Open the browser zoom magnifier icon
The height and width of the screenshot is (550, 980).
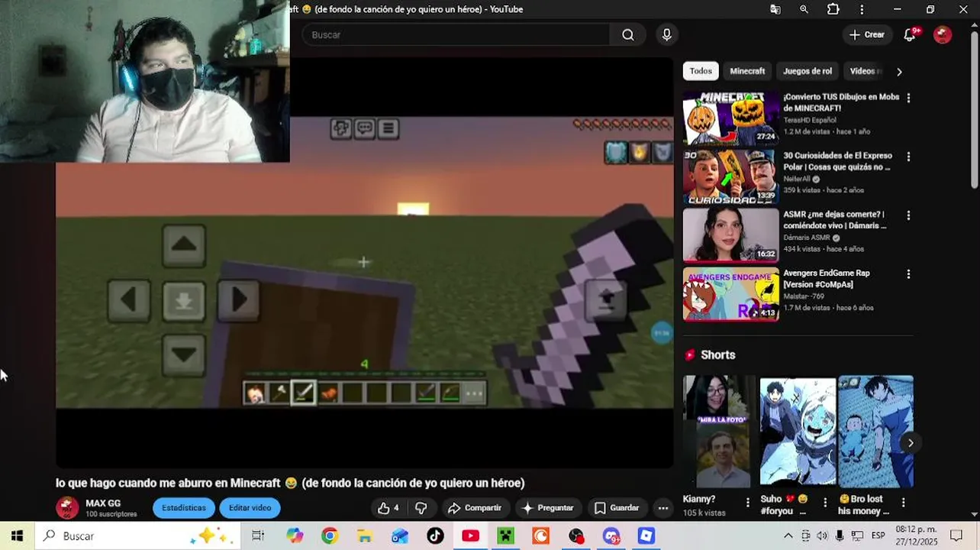click(804, 9)
